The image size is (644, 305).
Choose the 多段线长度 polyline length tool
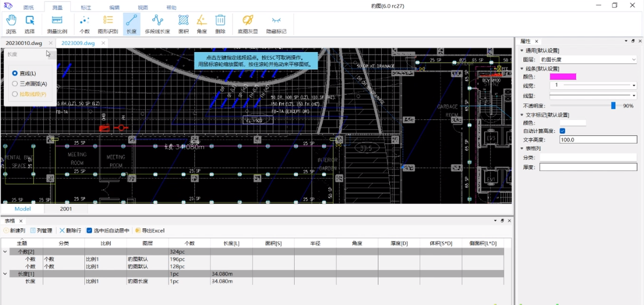[157, 24]
